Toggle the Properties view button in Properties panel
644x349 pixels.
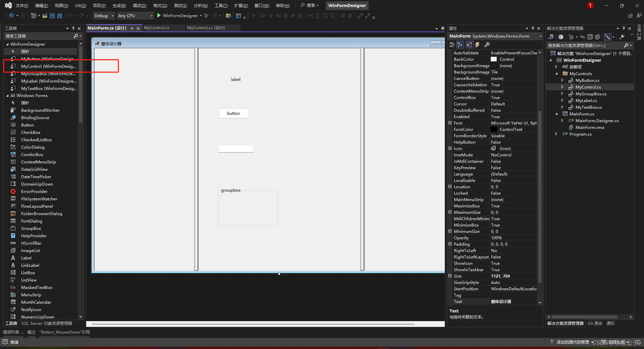(469, 45)
